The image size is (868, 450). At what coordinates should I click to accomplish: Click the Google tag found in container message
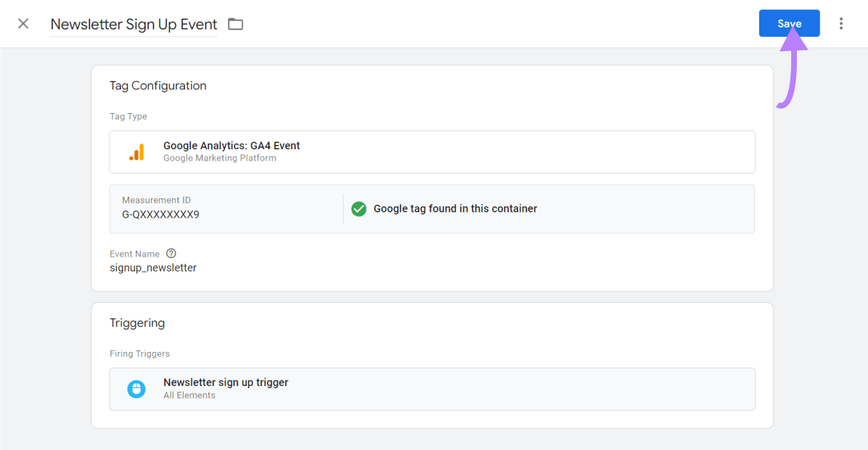(x=456, y=208)
